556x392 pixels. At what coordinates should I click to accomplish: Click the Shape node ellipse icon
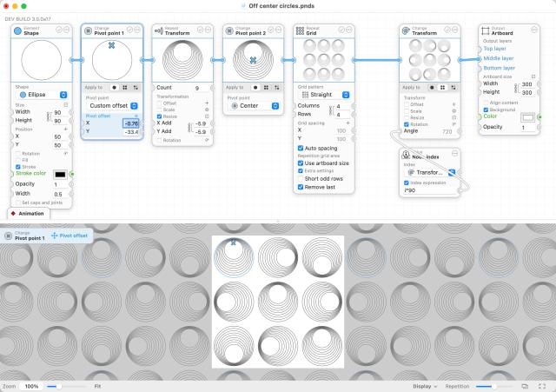point(17,31)
